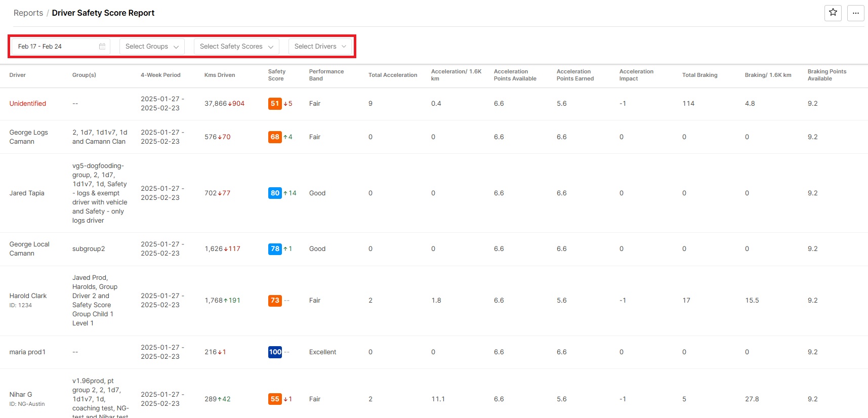The image size is (868, 418).
Task: Click the Feb 17 - Feb 24 date range field
Action: [x=56, y=47]
